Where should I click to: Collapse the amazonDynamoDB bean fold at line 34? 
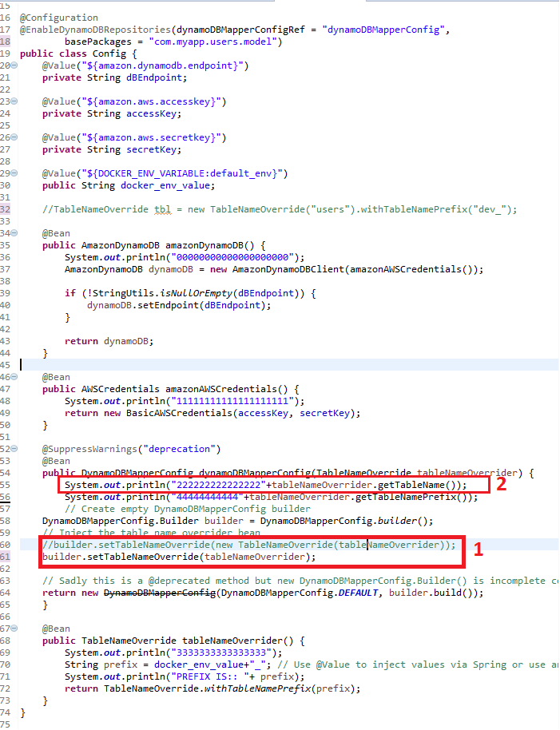point(14,232)
